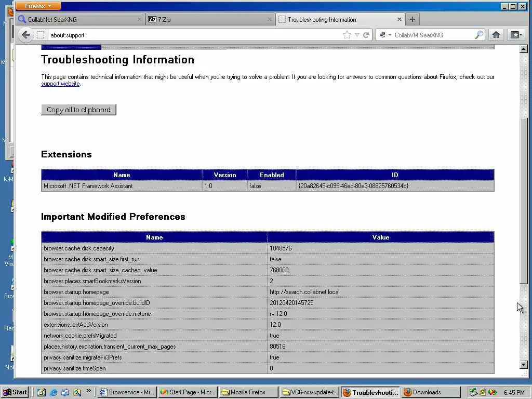Switch to Downloads taskbar button
Viewport: 532px width, 399px height.
point(430,392)
